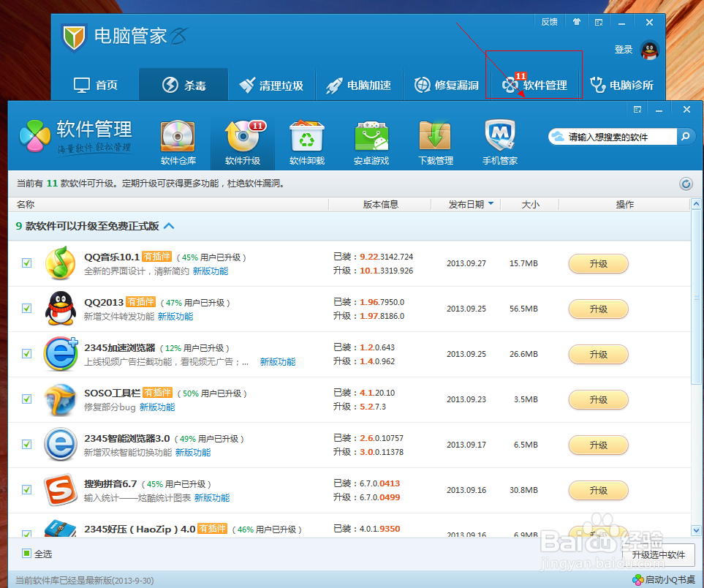The height and width of the screenshot is (588, 704).
Task: Switch to the 电脑加速 tab
Action: coord(357,84)
